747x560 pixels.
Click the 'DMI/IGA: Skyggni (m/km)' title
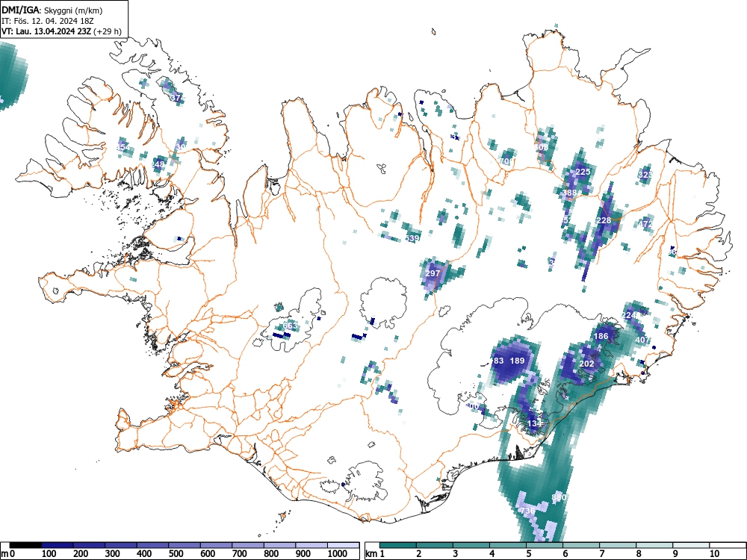pos(52,10)
